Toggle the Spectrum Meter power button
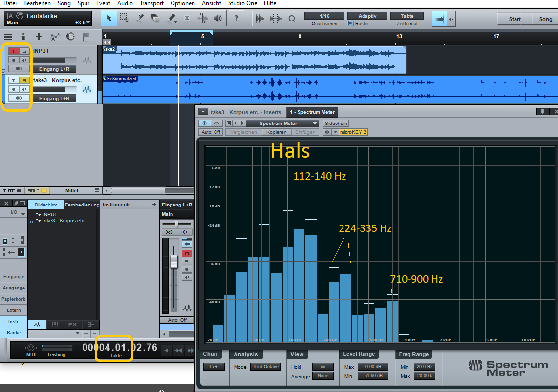Screen dimensions: 558x392 (204, 124)
